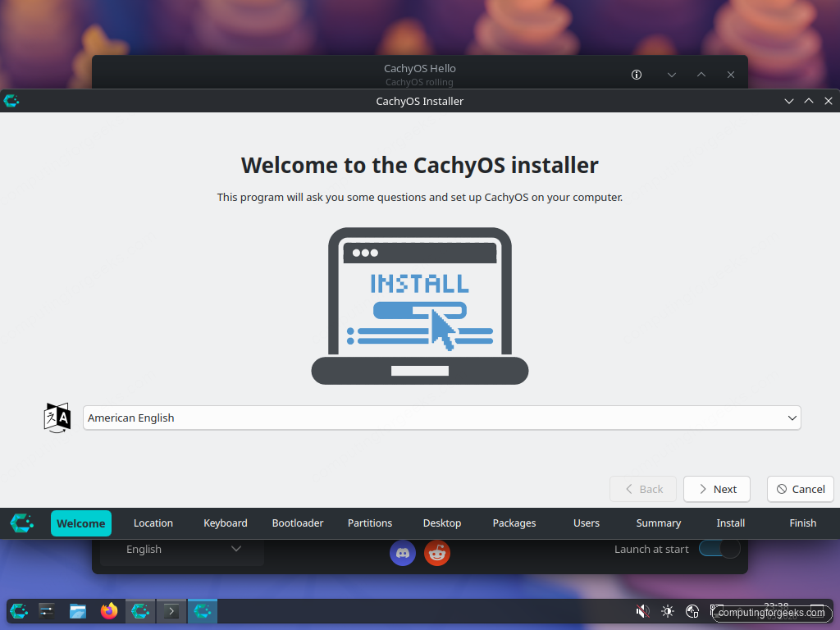Click Next to continue installation
Screen dimensions: 840x630
(x=717, y=489)
